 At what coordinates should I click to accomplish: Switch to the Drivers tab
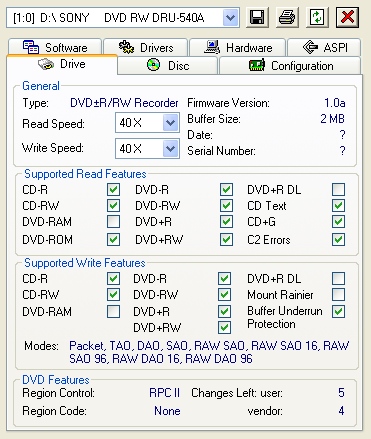(x=146, y=47)
